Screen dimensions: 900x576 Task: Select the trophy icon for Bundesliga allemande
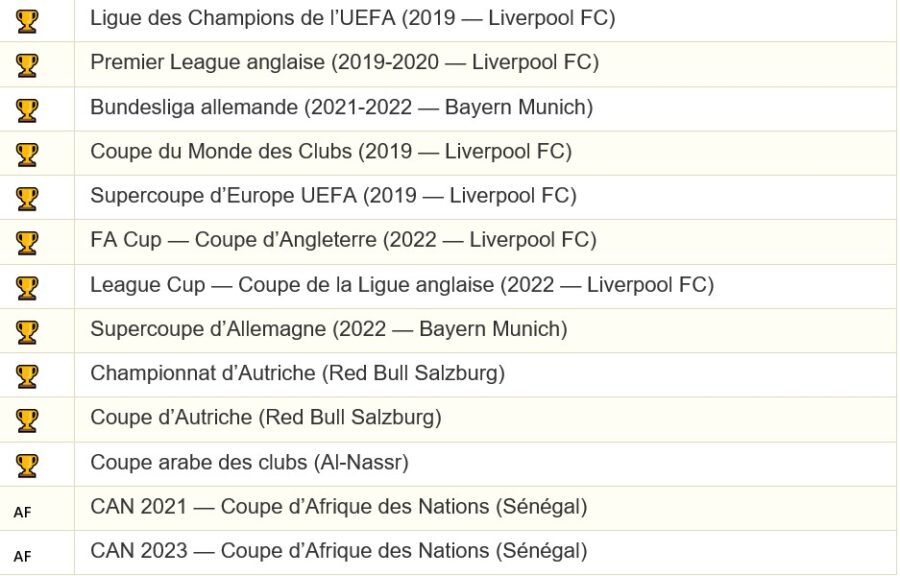(27, 109)
